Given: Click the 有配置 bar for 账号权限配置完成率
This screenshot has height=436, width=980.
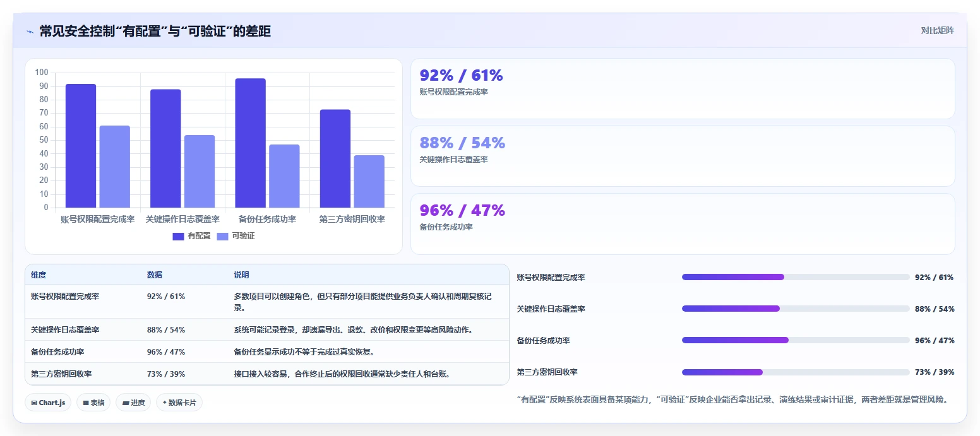Looking at the screenshot, I should point(81,146).
